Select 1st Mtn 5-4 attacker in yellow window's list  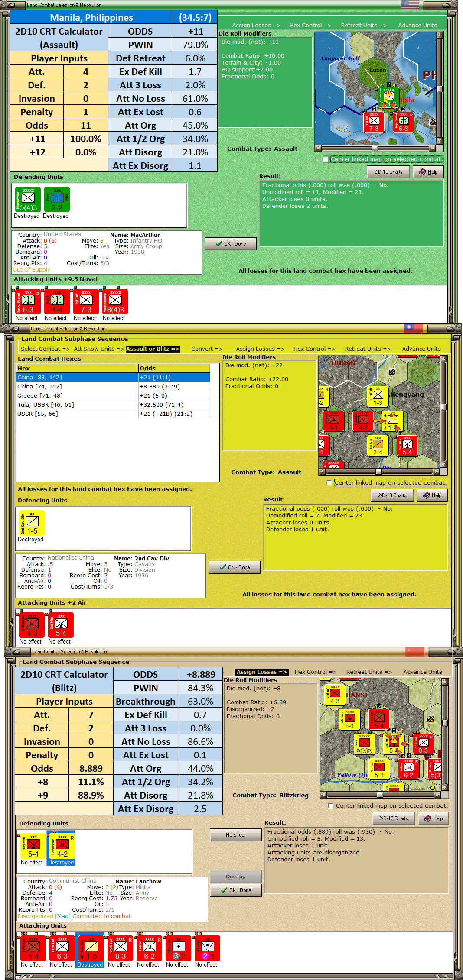tap(61, 625)
